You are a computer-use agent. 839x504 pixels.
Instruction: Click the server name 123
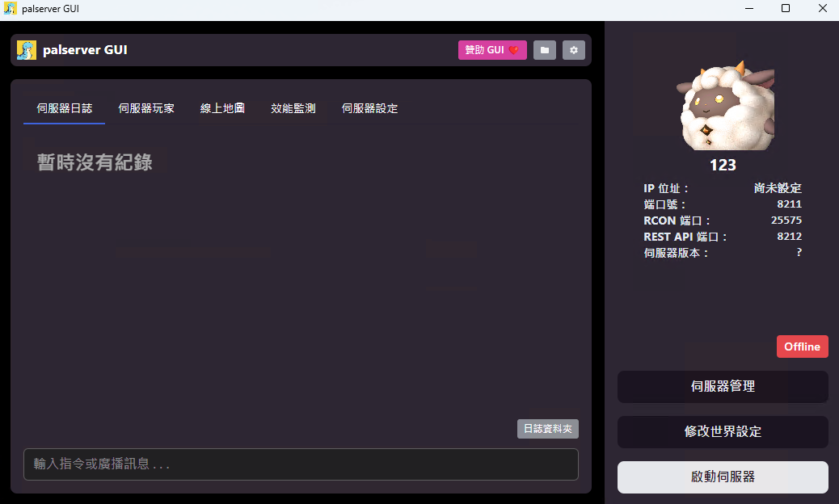click(x=723, y=165)
